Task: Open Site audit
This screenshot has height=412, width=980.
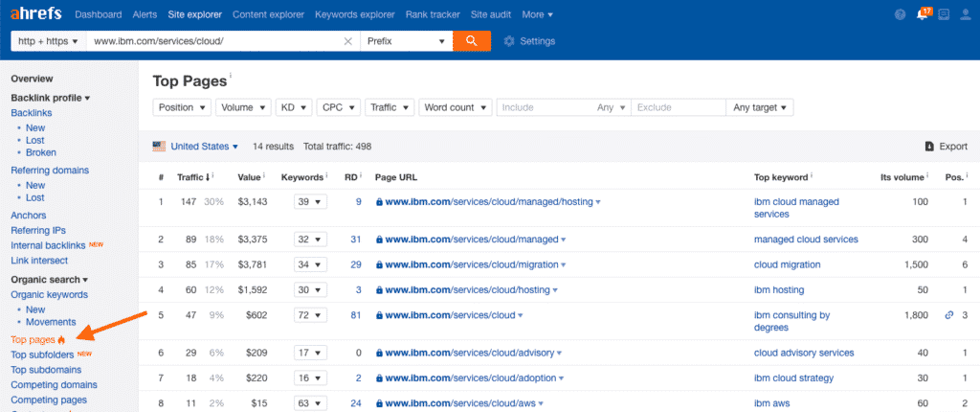Action: click(491, 14)
